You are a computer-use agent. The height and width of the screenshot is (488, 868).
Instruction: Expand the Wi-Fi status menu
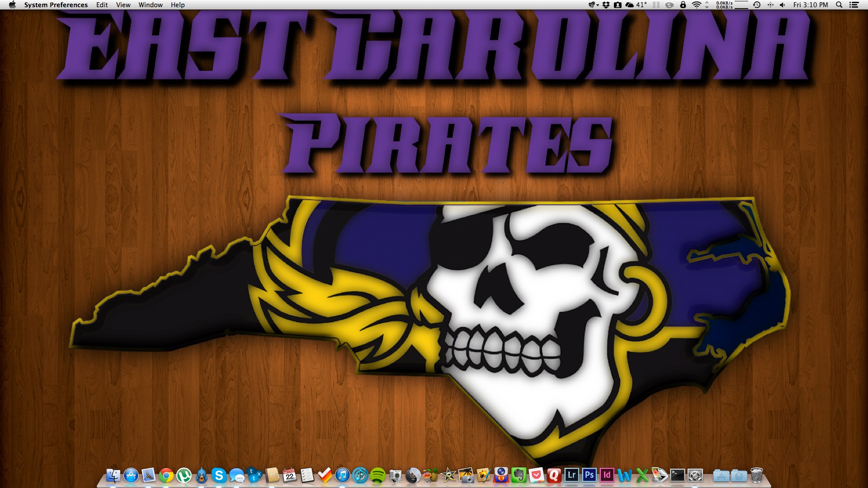click(x=697, y=5)
